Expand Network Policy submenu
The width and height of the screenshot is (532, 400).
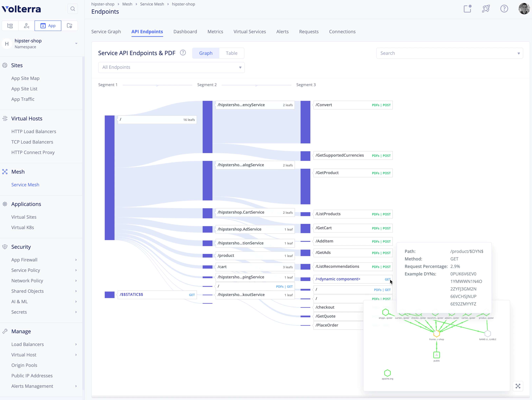[76, 281]
